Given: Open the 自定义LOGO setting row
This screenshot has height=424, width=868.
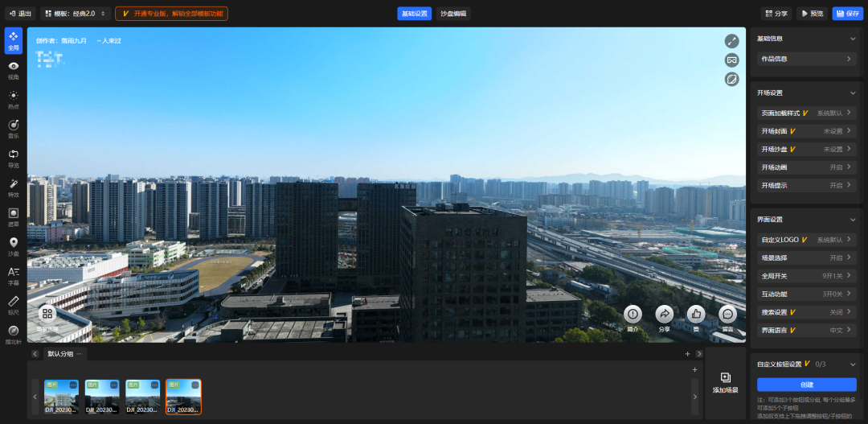Looking at the screenshot, I should [807, 240].
